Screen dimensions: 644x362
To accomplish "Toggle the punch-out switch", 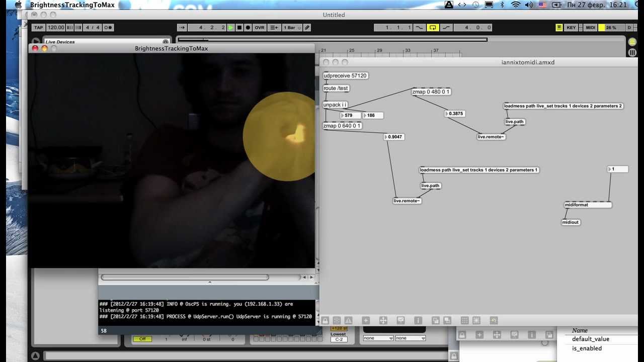I will 446,28.
